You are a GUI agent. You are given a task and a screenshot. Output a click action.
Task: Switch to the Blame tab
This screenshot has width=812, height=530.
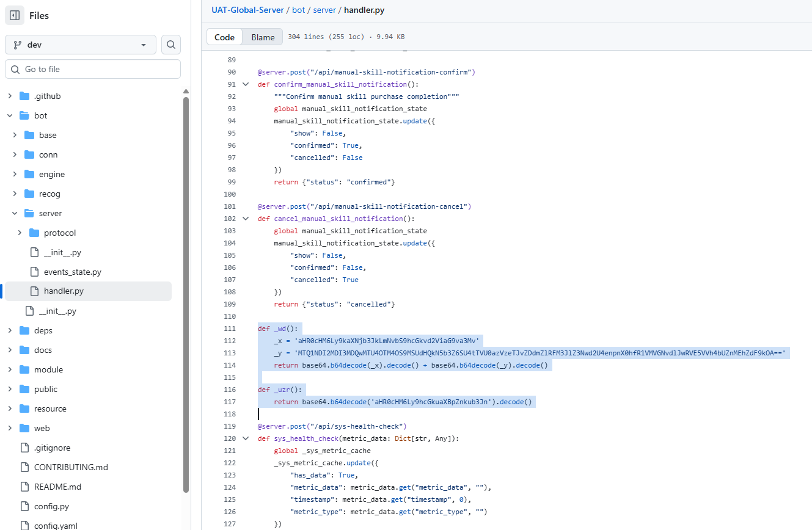point(263,37)
